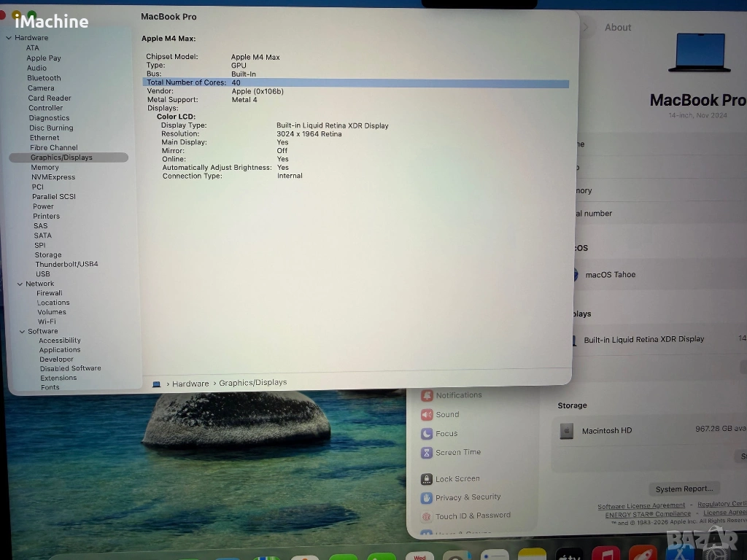
Task: Open the ENERGY STAR Compliance link
Action: [648, 514]
